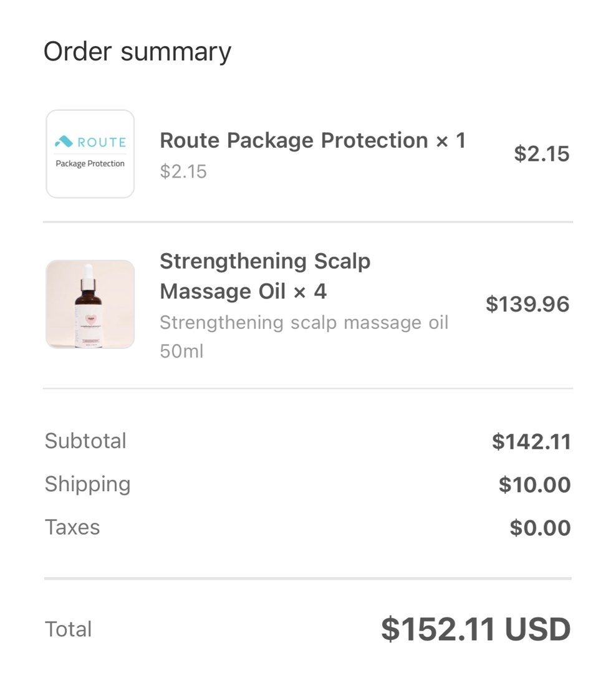The image size is (616, 673).
Task: Click the Package Protection caption in the thumbnail
Action: [x=90, y=164]
